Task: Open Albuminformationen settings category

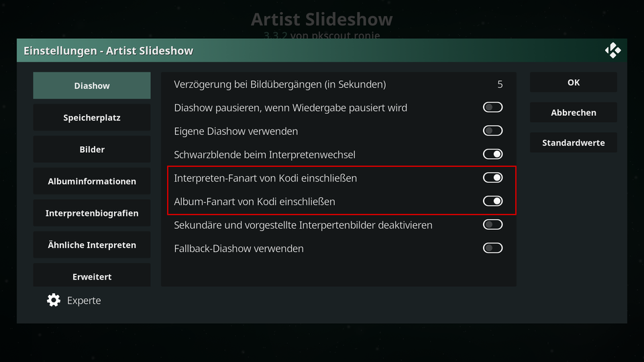Action: 92,181
